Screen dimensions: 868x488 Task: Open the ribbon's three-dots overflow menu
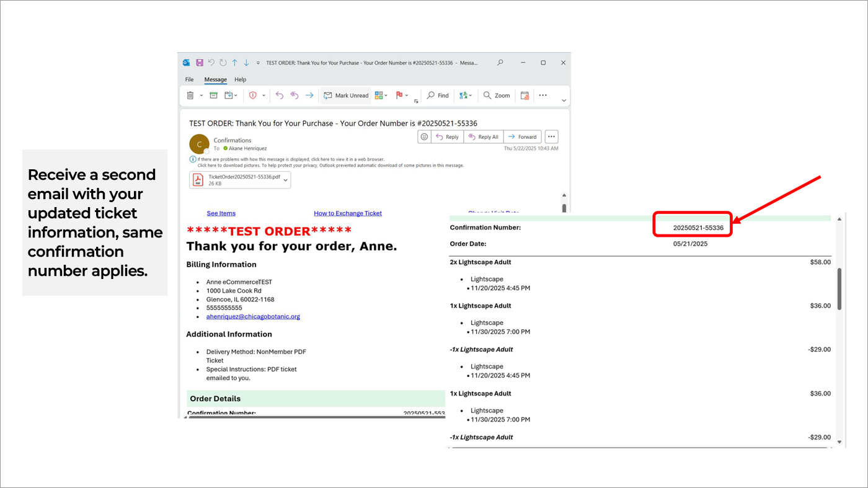pyautogui.click(x=543, y=95)
